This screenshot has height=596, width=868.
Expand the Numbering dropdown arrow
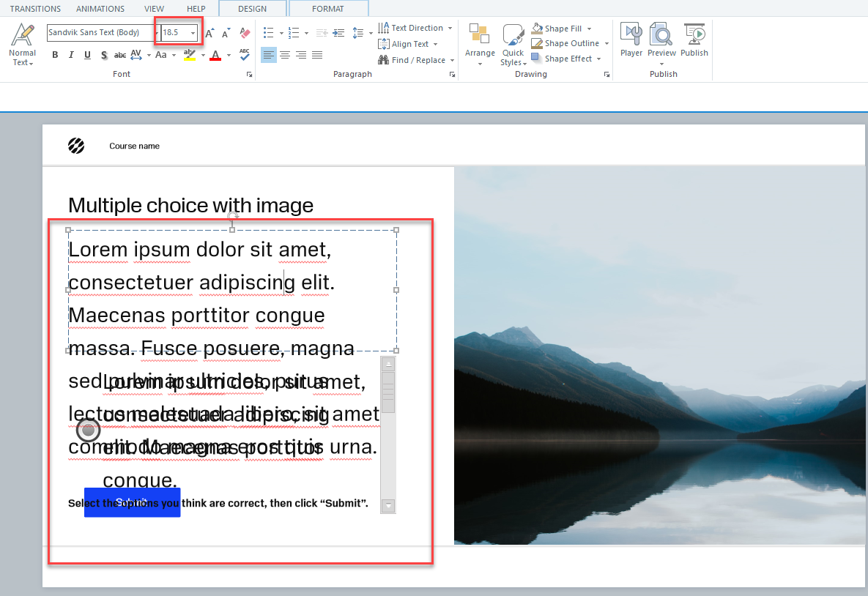pos(307,33)
